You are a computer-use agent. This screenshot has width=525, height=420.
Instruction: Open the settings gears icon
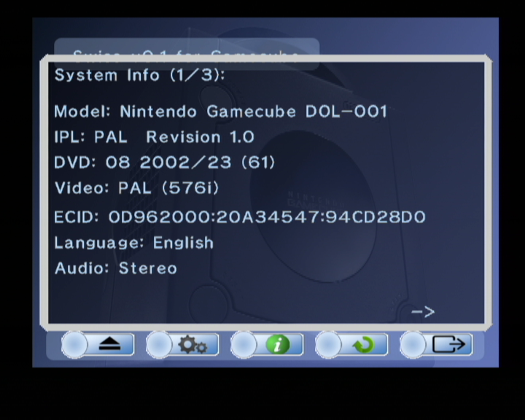click(192, 345)
